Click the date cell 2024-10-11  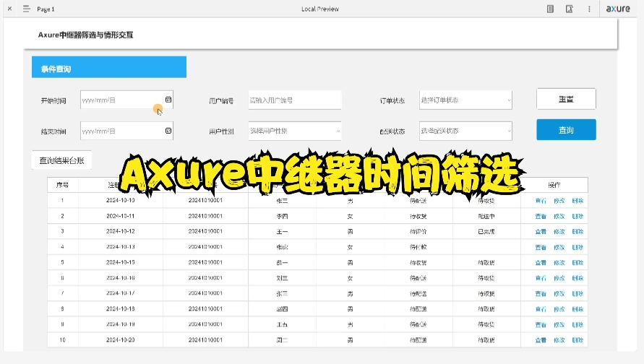coord(120,216)
